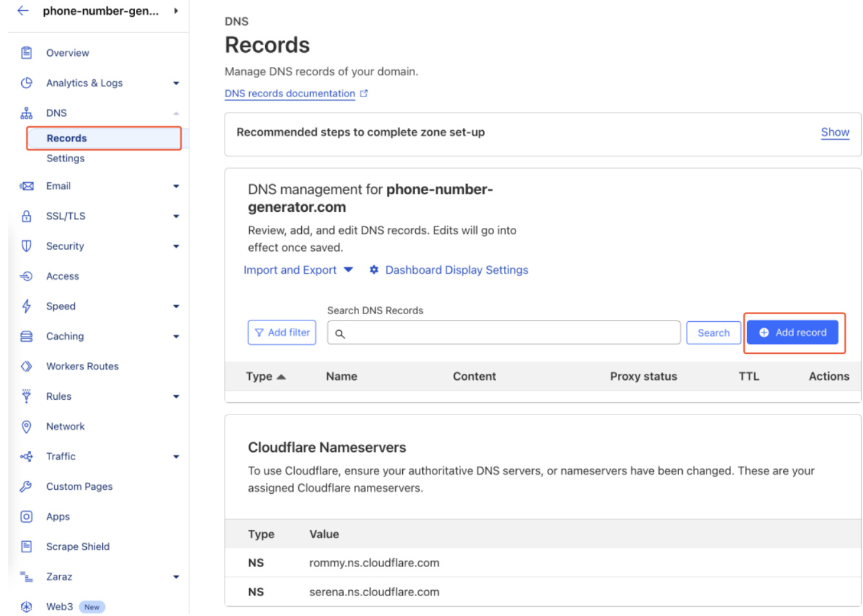This screenshot has width=863, height=616.
Task: Expand the Caching submenu arrow
Action: coord(176,337)
